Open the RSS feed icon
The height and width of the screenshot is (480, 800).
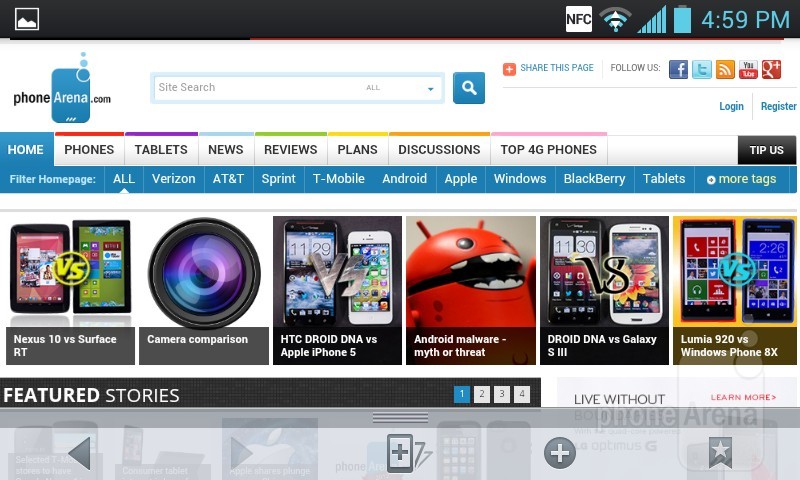(725, 69)
